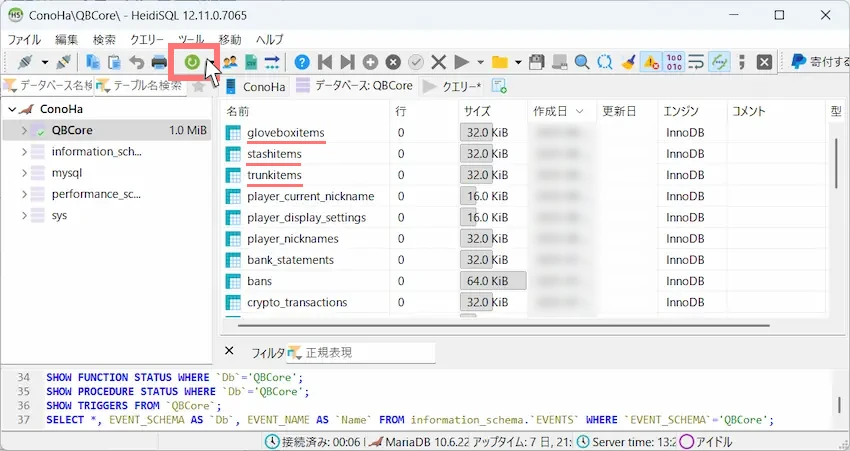Expand the QBCore database node
This screenshot has height=451, width=850.
click(24, 131)
